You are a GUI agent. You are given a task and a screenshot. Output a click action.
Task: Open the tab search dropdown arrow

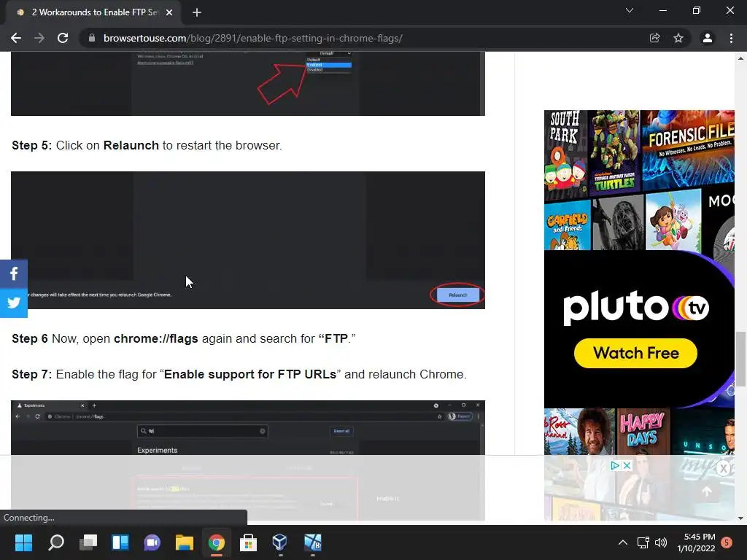[x=630, y=10]
